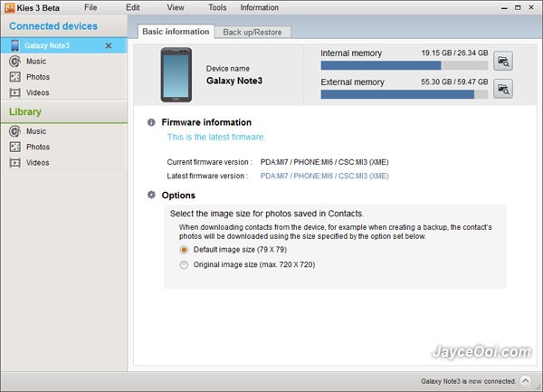Open the Tools menu
543x392 pixels.
[217, 7]
